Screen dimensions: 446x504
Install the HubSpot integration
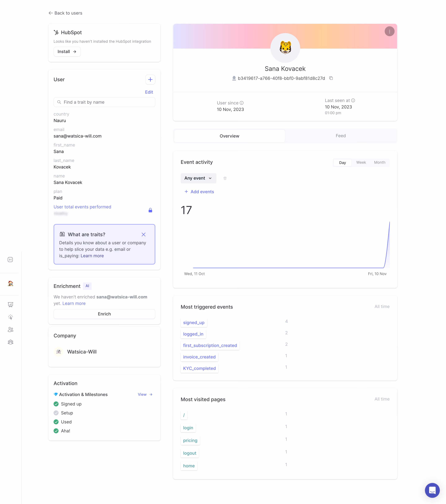tap(67, 52)
